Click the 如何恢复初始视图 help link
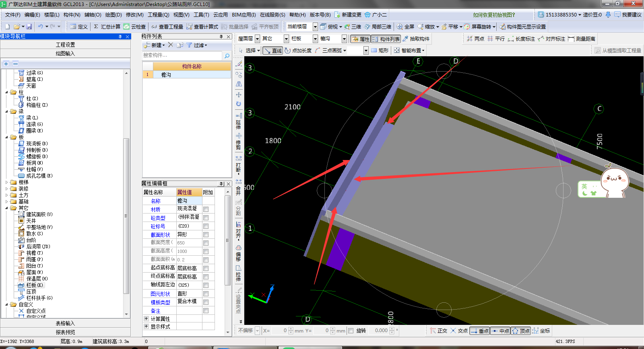644x349 pixels. pyautogui.click(x=494, y=15)
